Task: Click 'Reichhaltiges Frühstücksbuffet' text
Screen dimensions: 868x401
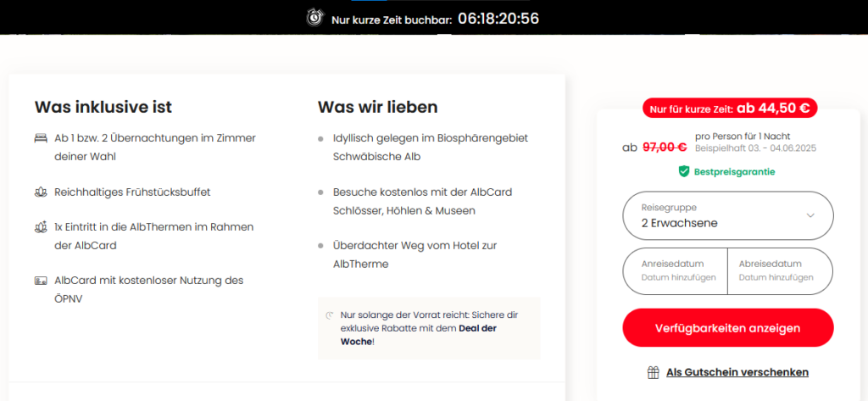Action: pyautogui.click(x=132, y=192)
